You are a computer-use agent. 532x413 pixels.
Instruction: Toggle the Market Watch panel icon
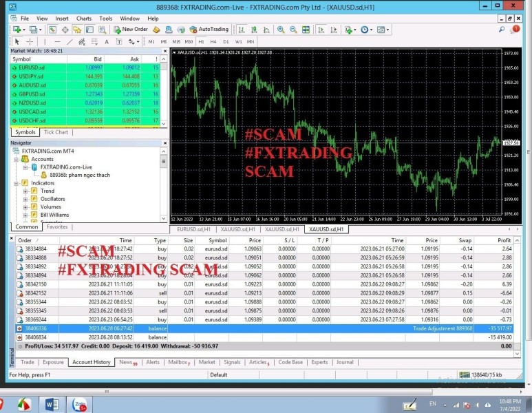point(52,30)
